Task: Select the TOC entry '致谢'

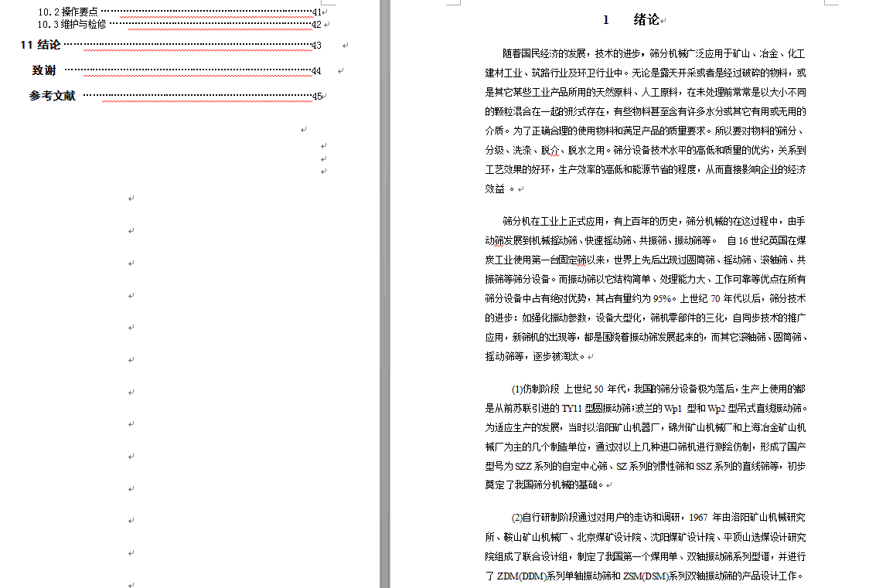Action: [44, 70]
